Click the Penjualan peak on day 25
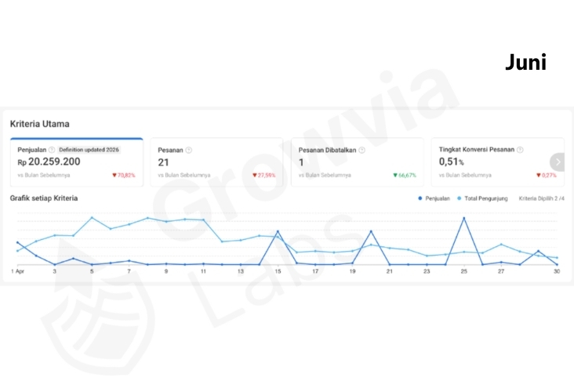The image size is (574, 392). coord(464,218)
